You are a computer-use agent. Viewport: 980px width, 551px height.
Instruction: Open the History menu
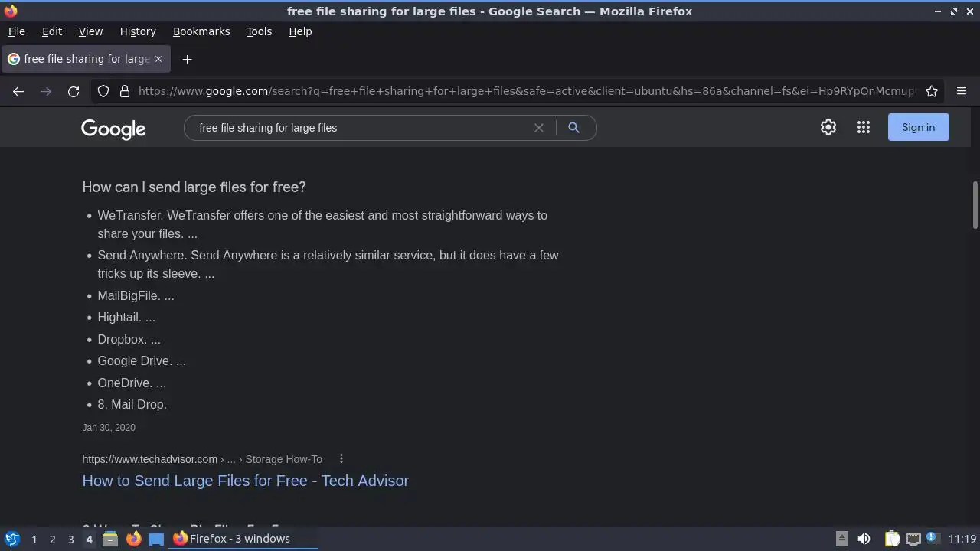(x=138, y=31)
